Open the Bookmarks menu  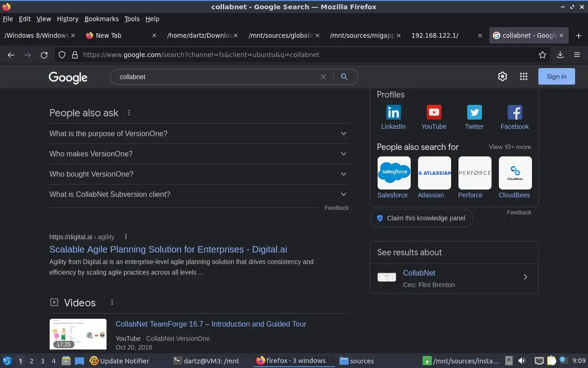click(x=102, y=19)
